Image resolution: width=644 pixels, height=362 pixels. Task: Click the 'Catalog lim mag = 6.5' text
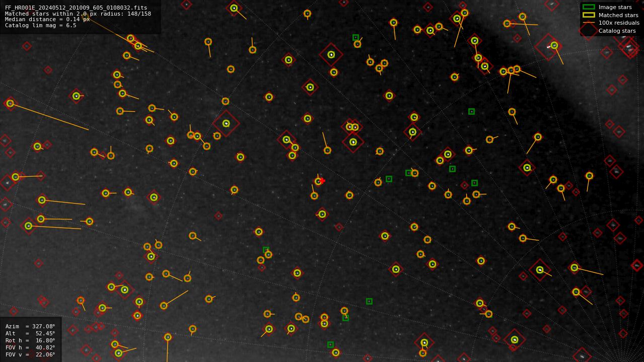(41, 25)
